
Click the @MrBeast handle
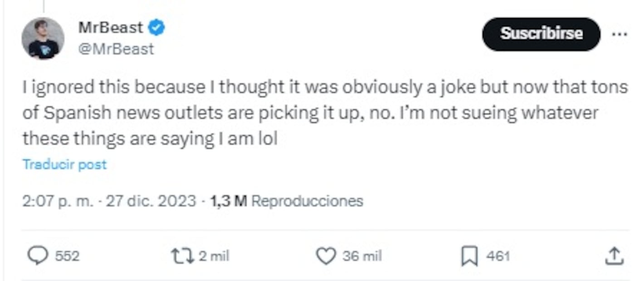116,49
